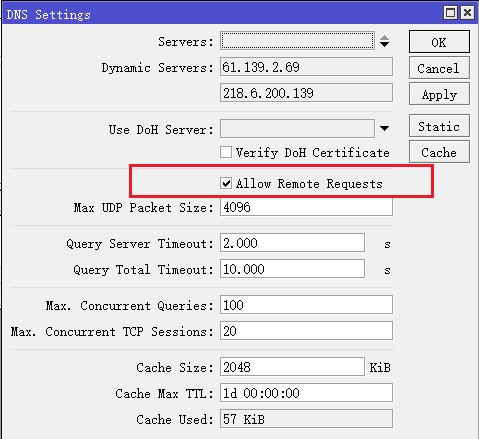Maximize the DNS Settings window

pyautogui.click(x=450, y=13)
